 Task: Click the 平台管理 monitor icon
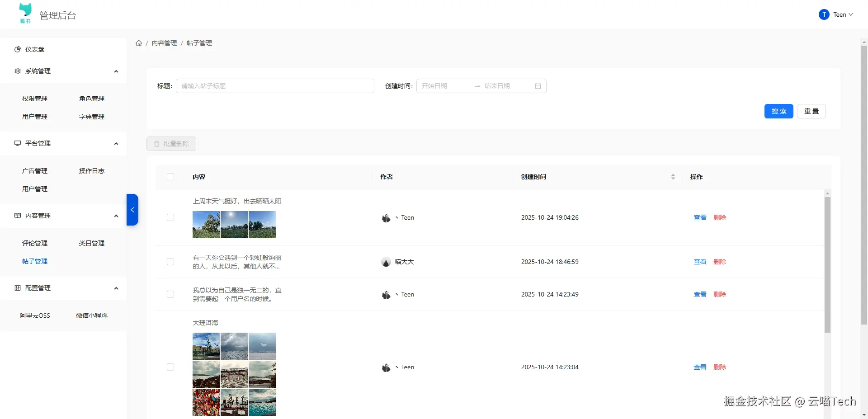(18, 143)
